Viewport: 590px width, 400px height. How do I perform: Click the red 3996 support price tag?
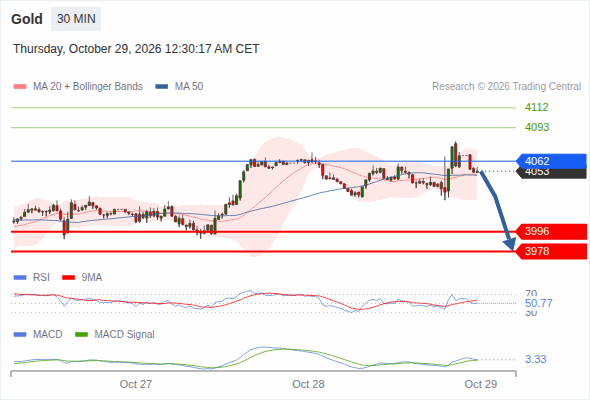pyautogui.click(x=551, y=231)
